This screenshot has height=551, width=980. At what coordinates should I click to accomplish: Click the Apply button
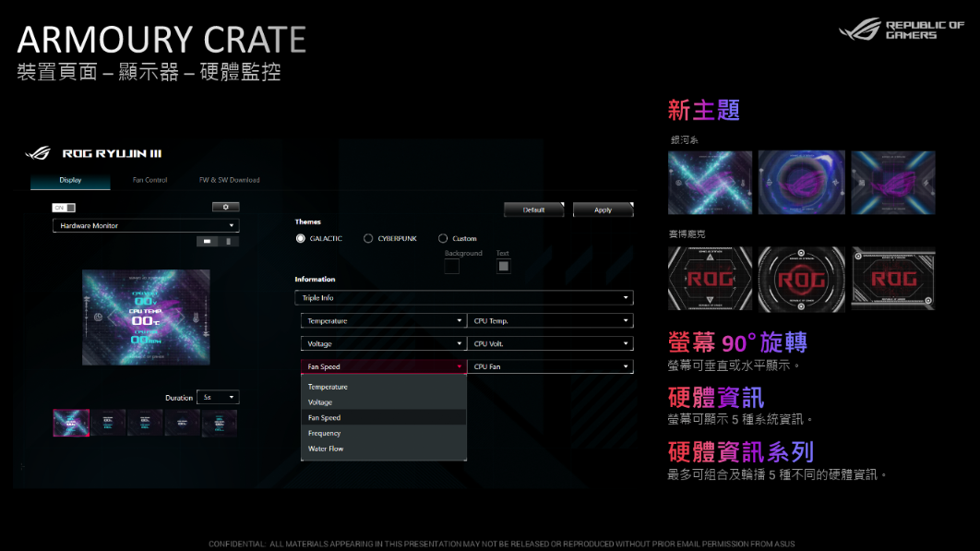604,210
